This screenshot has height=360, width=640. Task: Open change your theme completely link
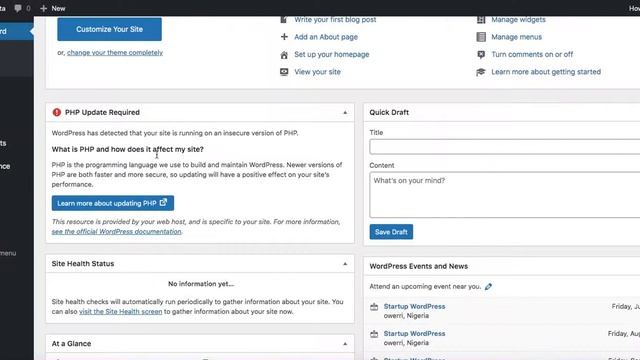(115, 52)
